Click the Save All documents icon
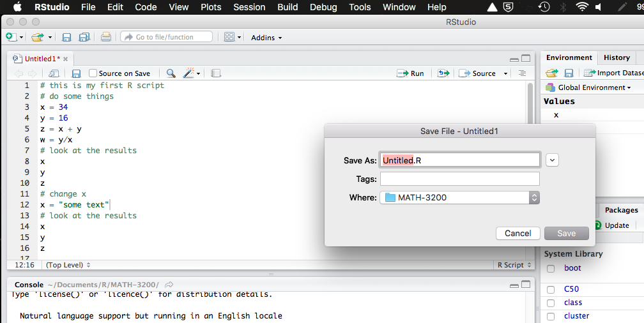The height and width of the screenshot is (323, 644). point(84,38)
